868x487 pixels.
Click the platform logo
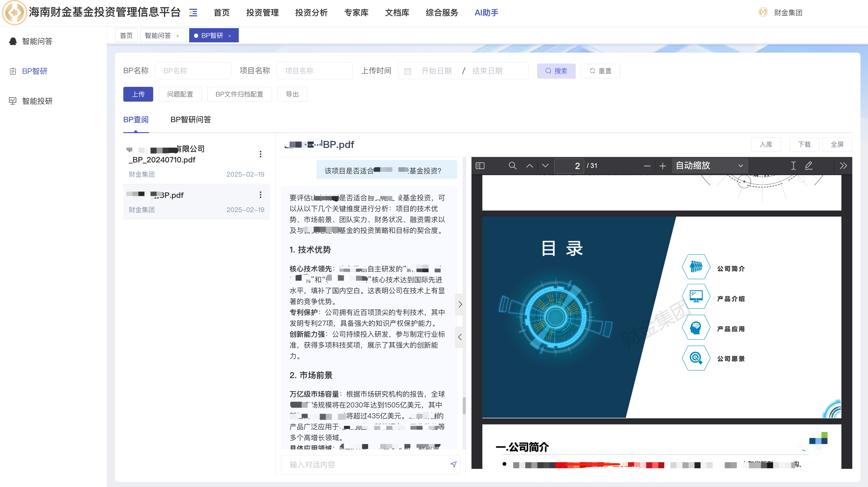[14, 13]
